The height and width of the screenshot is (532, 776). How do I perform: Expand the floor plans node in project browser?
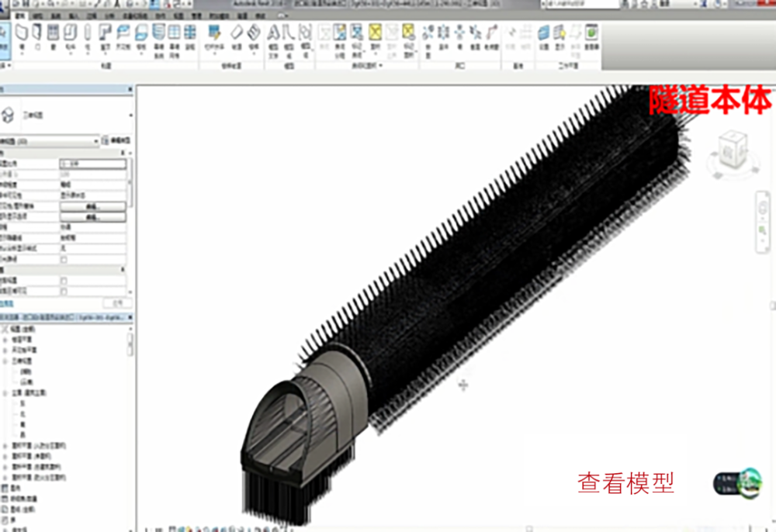pyautogui.click(x=5, y=340)
